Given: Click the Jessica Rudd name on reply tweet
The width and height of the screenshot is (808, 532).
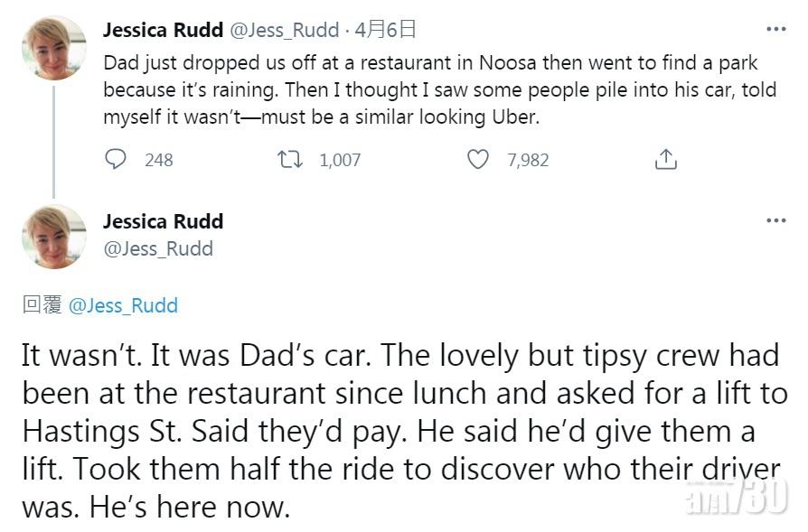Looking at the screenshot, I should (x=163, y=221).
